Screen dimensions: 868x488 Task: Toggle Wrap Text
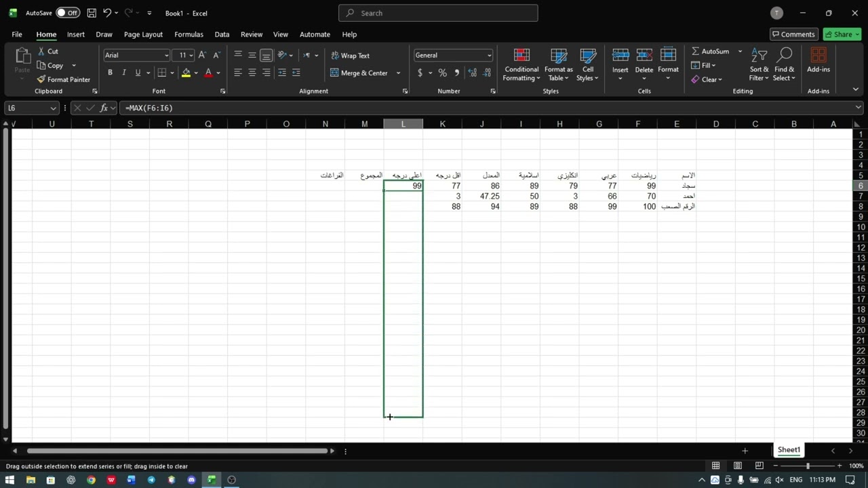point(350,56)
